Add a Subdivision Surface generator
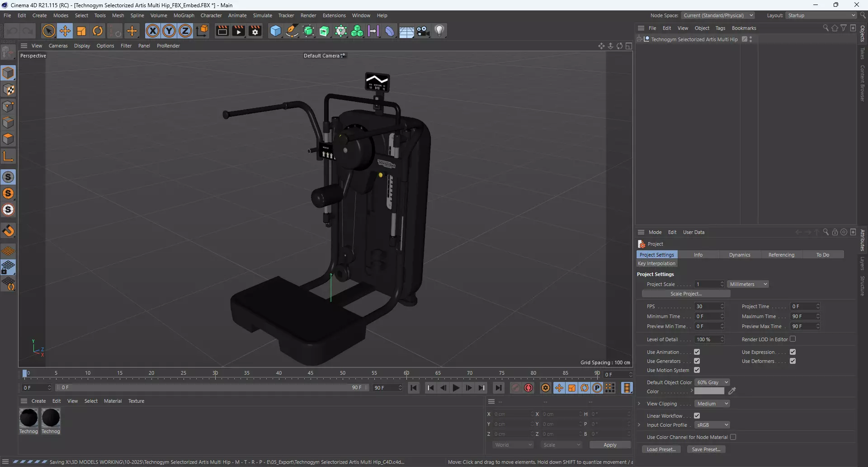The height and width of the screenshot is (467, 868). (308, 31)
